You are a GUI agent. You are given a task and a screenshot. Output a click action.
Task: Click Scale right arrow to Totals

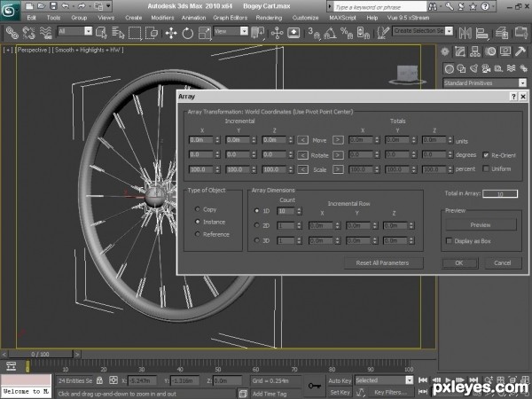[x=338, y=169]
